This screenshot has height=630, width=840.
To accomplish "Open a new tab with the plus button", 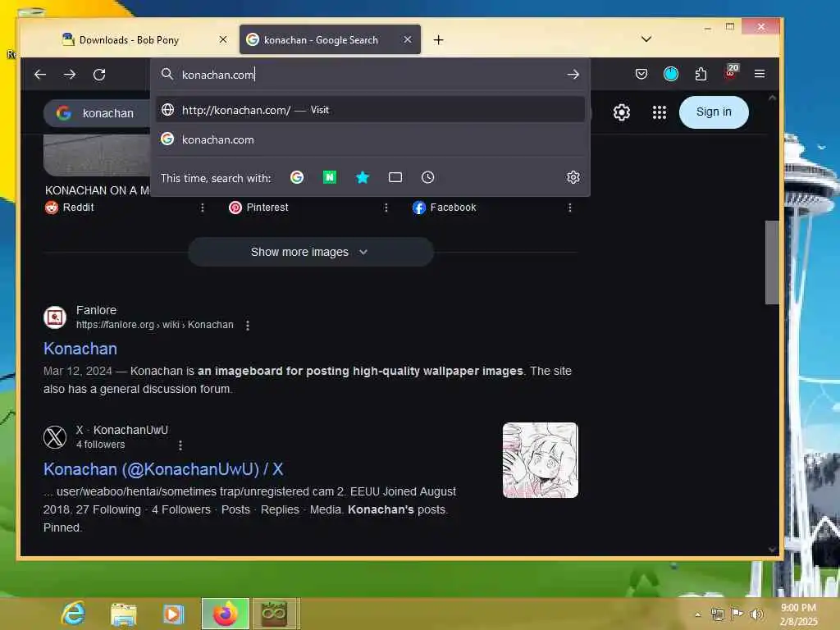I will (438, 39).
